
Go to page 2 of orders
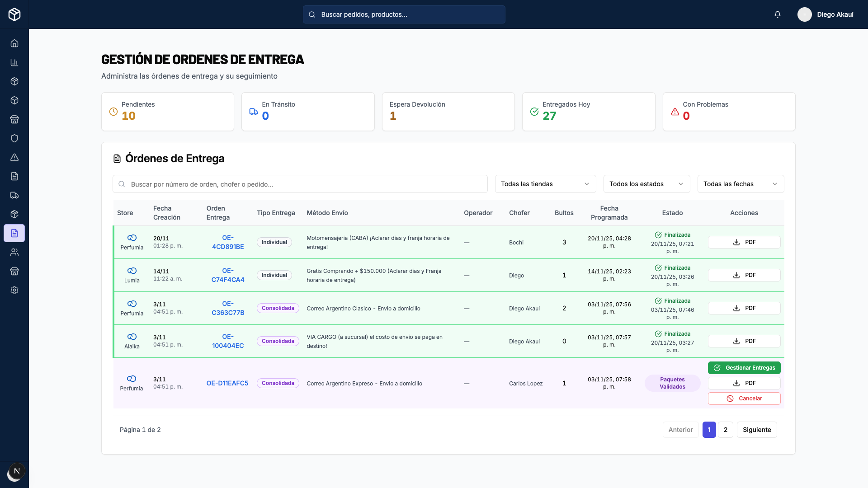(725, 430)
